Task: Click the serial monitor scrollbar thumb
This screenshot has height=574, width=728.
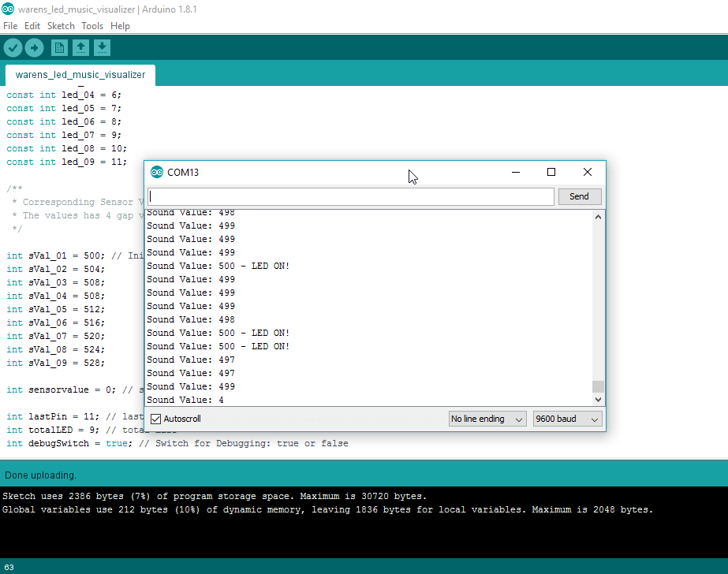Action: [x=598, y=386]
